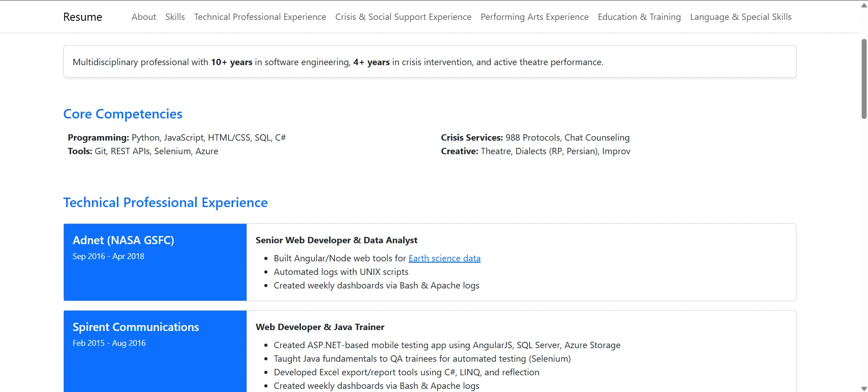The width and height of the screenshot is (868, 392).
Task: Click the scrollbar down arrow
Action: [x=863, y=388]
